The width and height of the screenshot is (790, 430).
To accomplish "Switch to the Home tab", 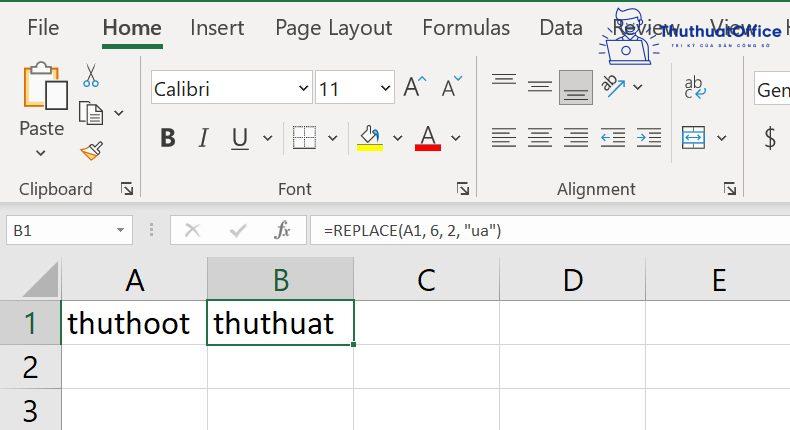I will tap(132, 28).
